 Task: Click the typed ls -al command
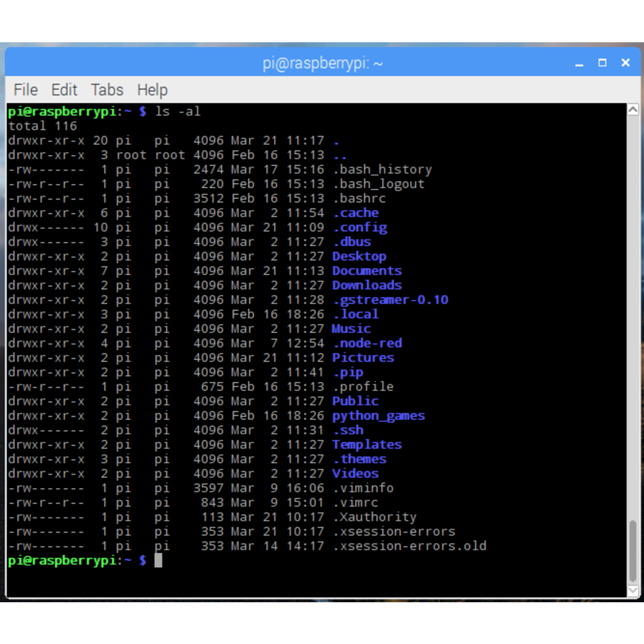click(x=178, y=112)
